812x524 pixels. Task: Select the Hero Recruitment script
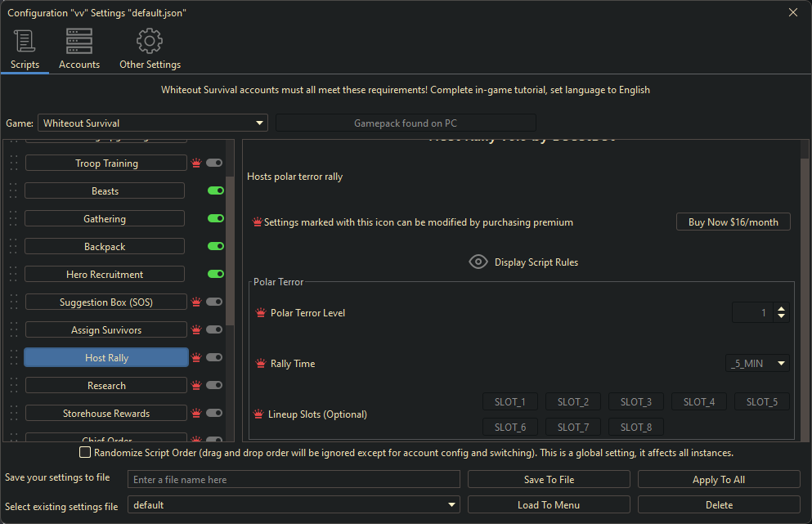pos(105,274)
